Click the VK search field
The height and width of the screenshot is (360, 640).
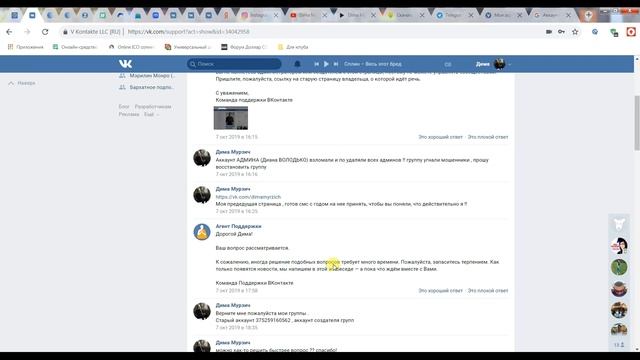coord(234,64)
